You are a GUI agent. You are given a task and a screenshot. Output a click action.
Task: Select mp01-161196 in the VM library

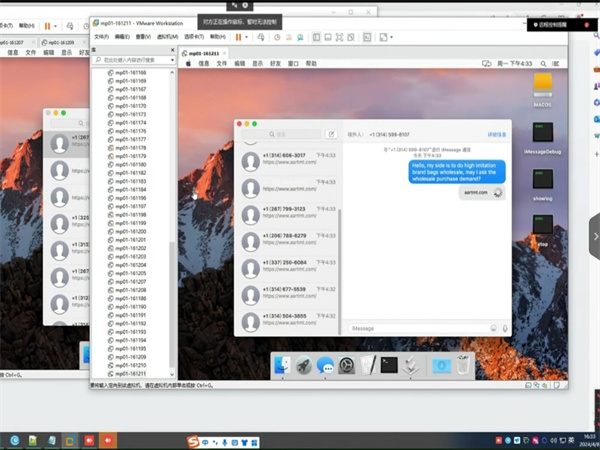click(131, 198)
